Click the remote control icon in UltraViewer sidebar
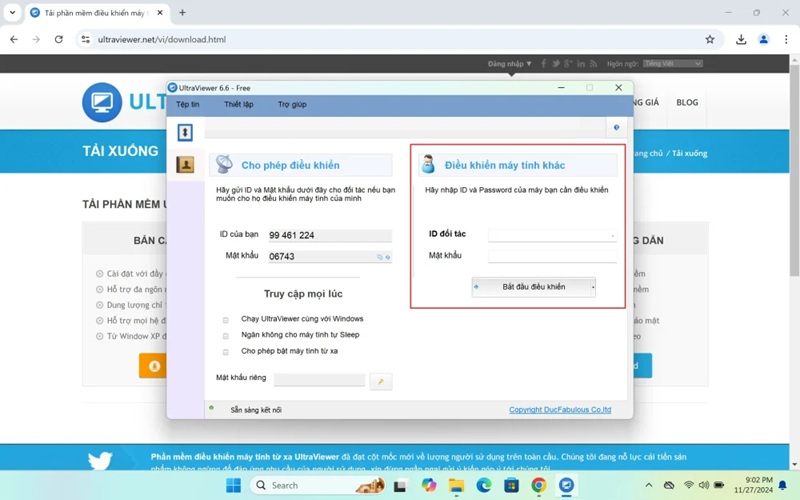 pos(185,133)
